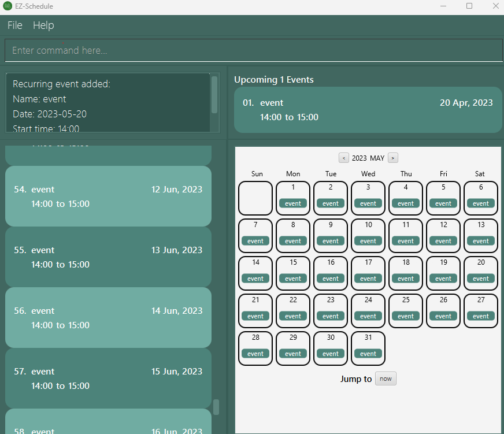Click the 'Jump to' label
Viewport: 504px width, 434px height.
point(356,379)
